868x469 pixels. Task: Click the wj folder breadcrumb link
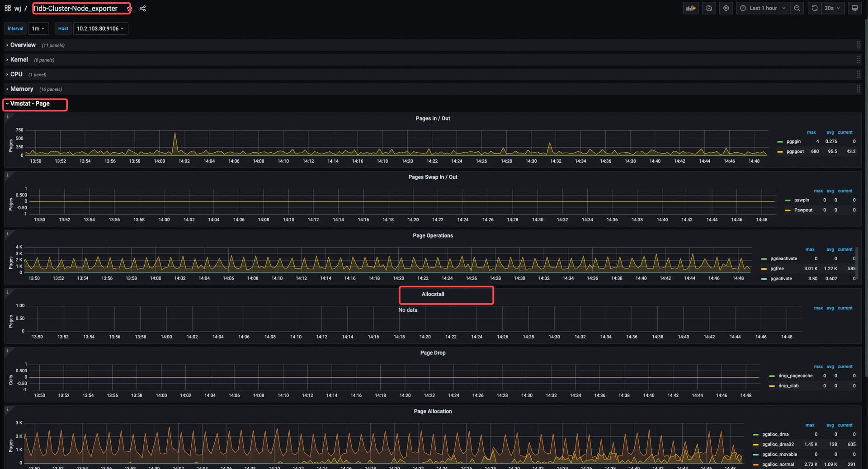[18, 9]
